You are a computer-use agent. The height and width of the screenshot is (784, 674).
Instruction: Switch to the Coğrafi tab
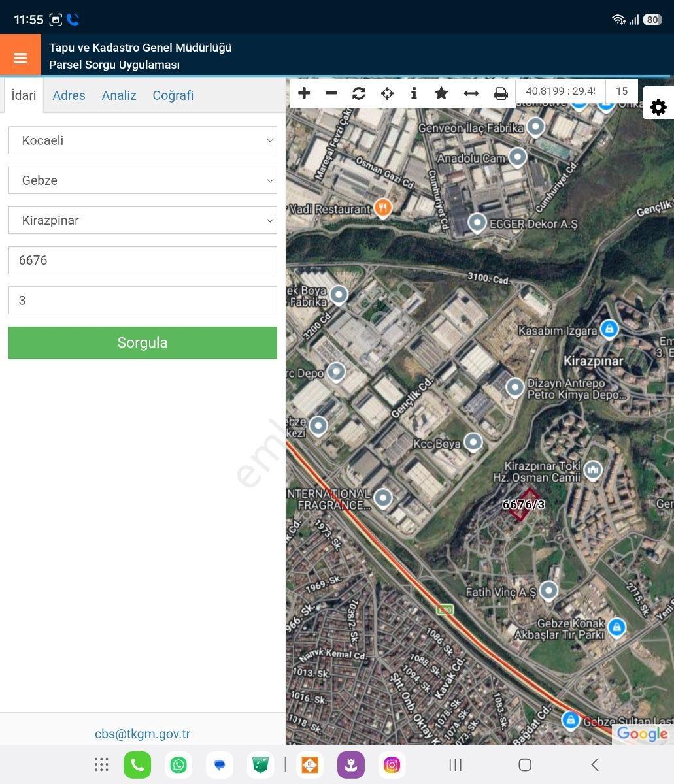tap(173, 95)
